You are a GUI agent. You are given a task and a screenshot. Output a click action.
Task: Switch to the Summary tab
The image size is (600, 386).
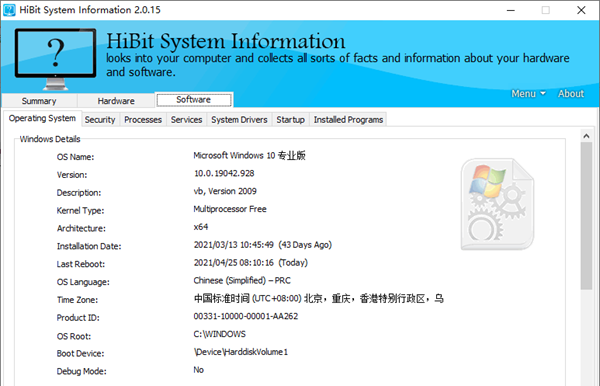tap(39, 101)
